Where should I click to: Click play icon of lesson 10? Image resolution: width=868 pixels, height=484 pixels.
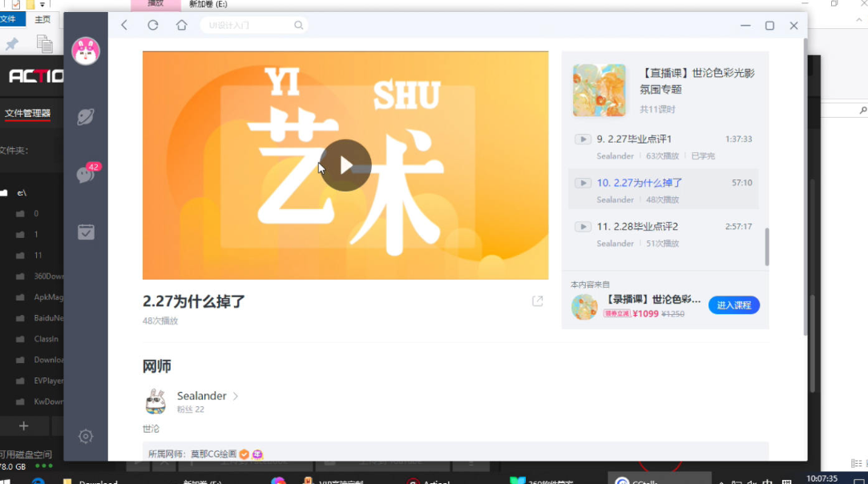583,183
